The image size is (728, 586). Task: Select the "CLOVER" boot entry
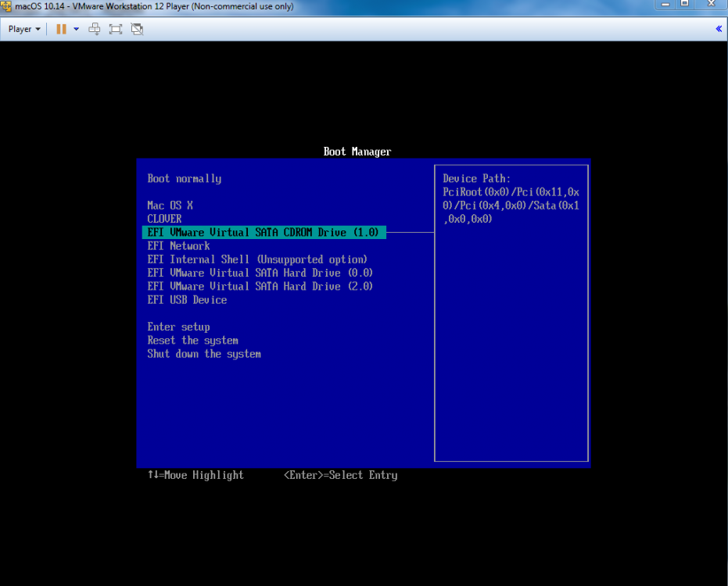pyautogui.click(x=164, y=219)
